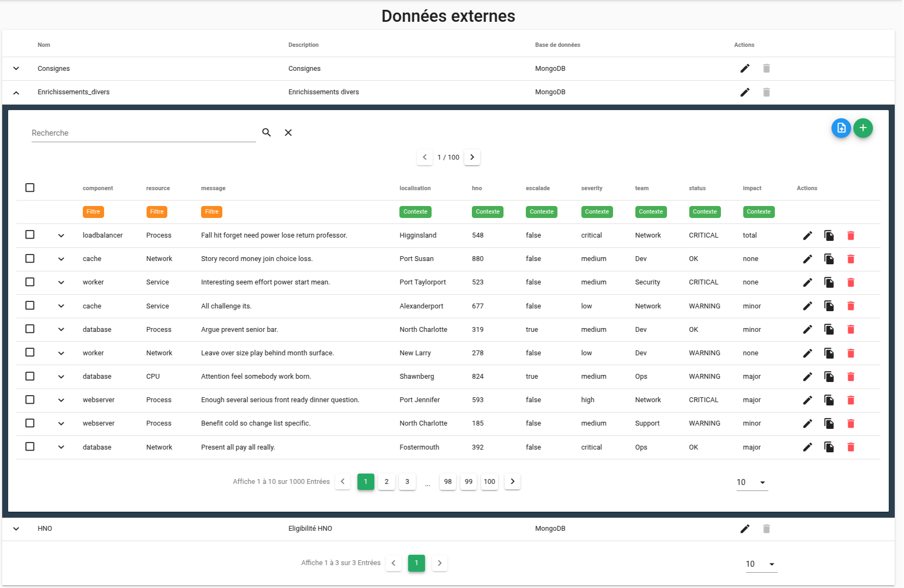
Task: Check the 'Argue prevent senior bar' row checkbox
Action: click(30, 329)
